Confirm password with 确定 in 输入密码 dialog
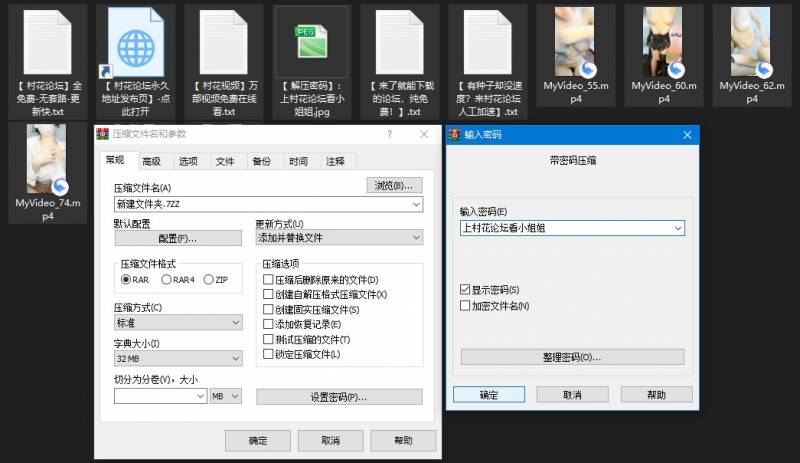 coord(489,395)
